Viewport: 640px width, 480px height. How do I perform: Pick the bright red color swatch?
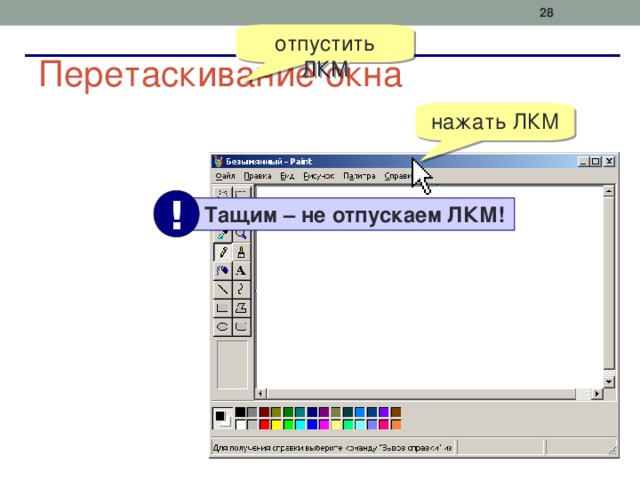point(264,424)
